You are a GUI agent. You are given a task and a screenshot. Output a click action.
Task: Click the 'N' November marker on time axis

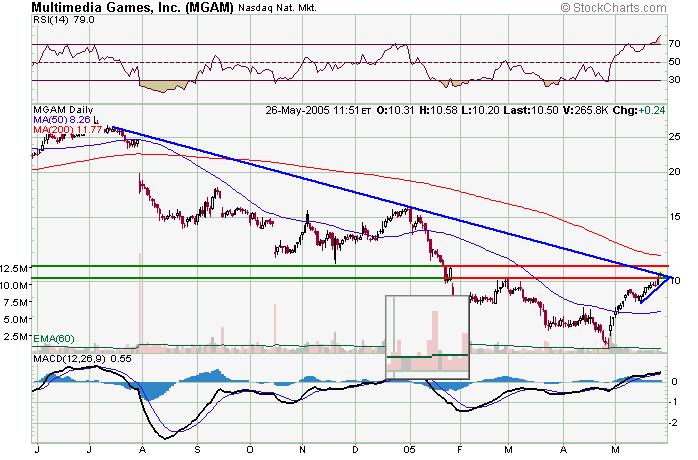302,450
